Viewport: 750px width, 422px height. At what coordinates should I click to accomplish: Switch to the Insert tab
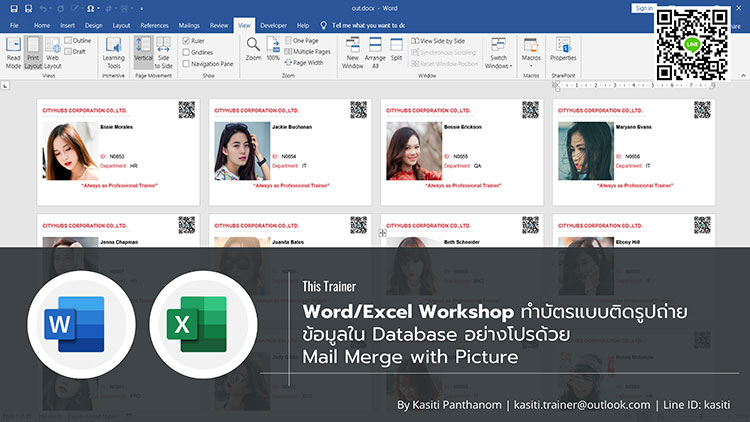(x=67, y=25)
